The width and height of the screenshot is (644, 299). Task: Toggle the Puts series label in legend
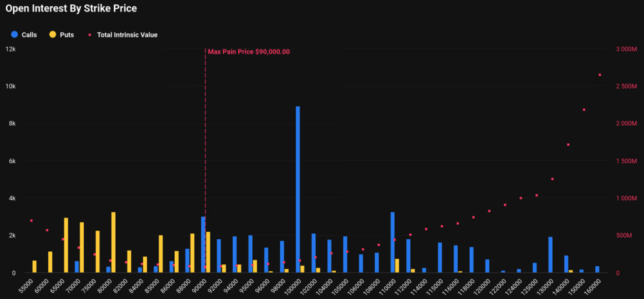coord(67,35)
